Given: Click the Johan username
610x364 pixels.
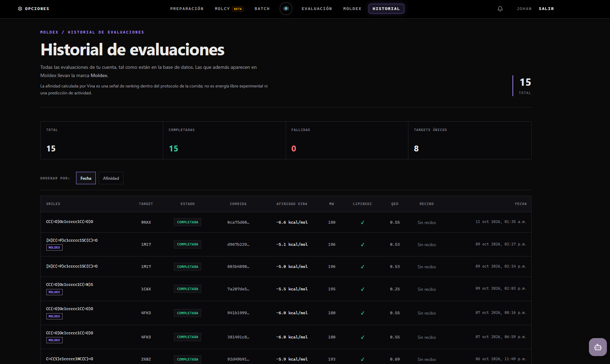Looking at the screenshot, I should 524,9.
